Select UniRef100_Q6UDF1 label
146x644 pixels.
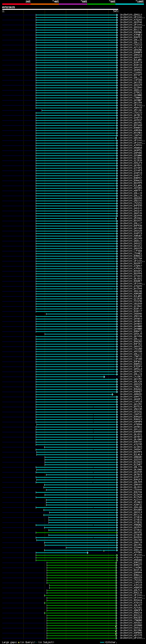click(x=131, y=399)
